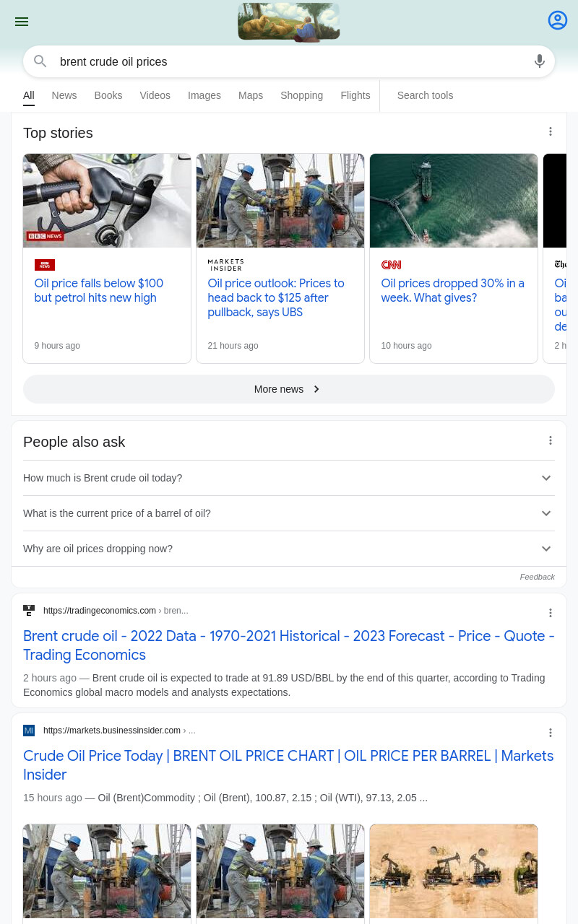Open People also ask three-dot options

click(x=551, y=440)
